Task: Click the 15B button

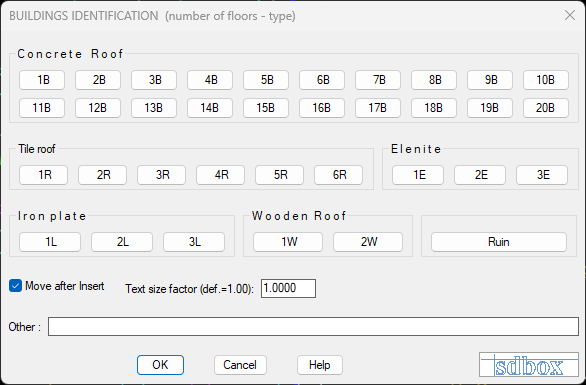Action: (266, 108)
